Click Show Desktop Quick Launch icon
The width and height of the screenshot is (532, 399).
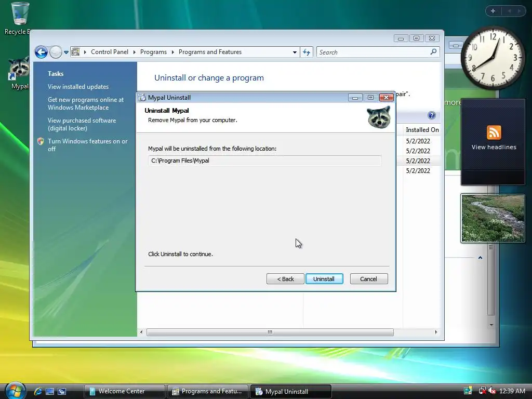pos(50,391)
